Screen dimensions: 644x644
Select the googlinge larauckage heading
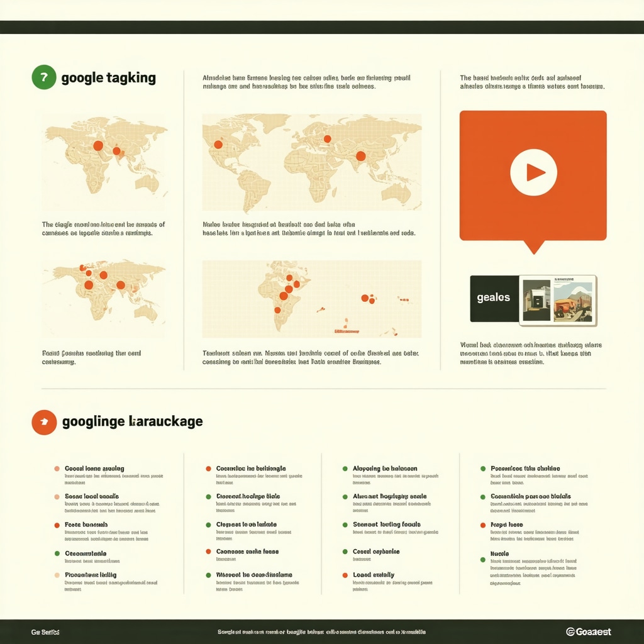[132, 422]
